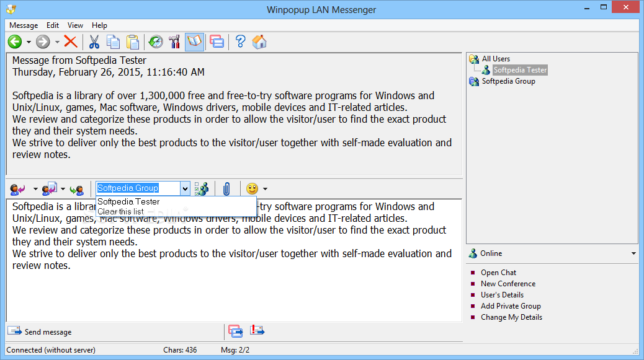This screenshot has width=644, height=360.
Task: Click Connected (without server) status text
Action: [x=51, y=350]
